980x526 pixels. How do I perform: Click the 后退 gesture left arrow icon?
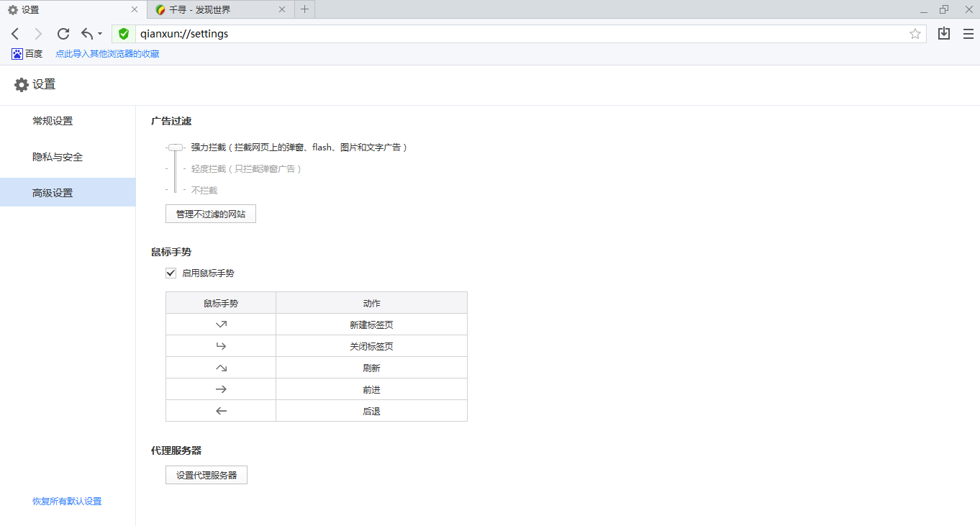click(221, 411)
